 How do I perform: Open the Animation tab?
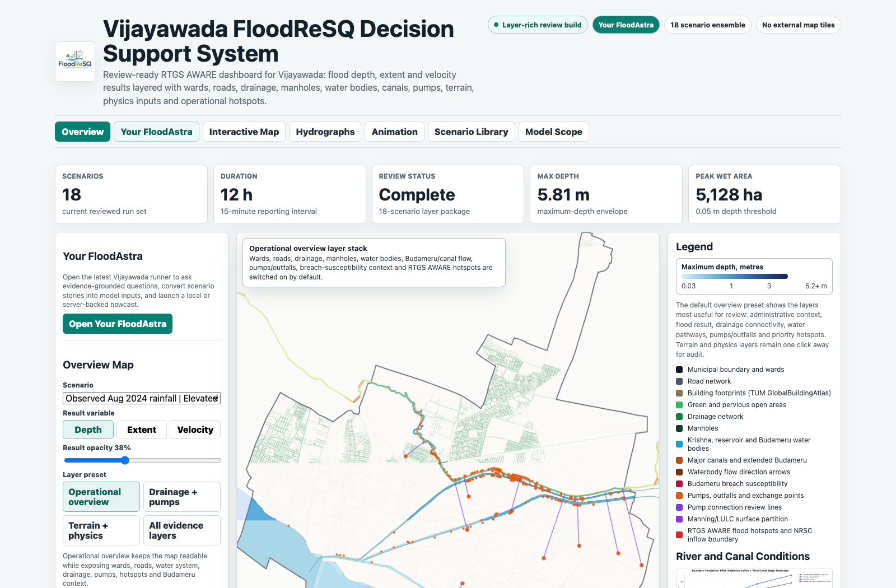[395, 132]
